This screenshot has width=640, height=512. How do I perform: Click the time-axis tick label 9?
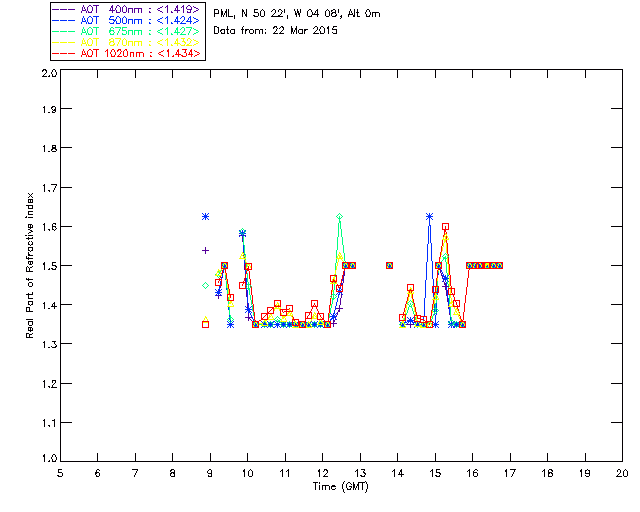(x=210, y=473)
